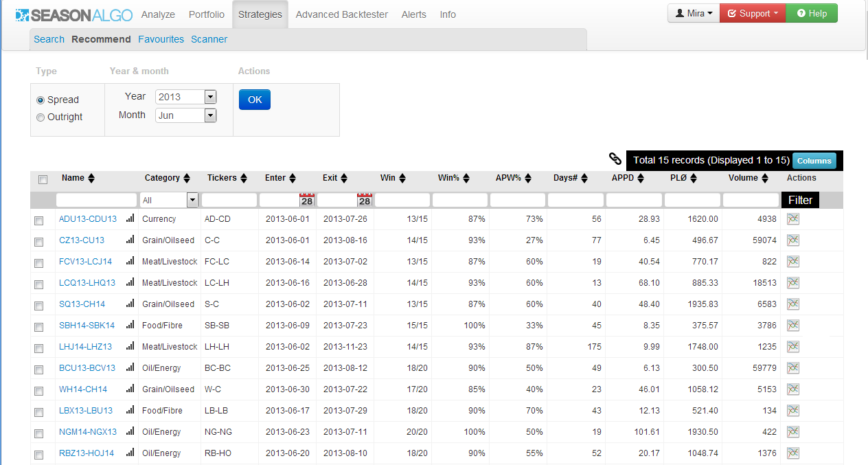The image size is (868, 465).
Task: Click chart action icon for NGM14-NGX13 row
Action: click(x=793, y=432)
